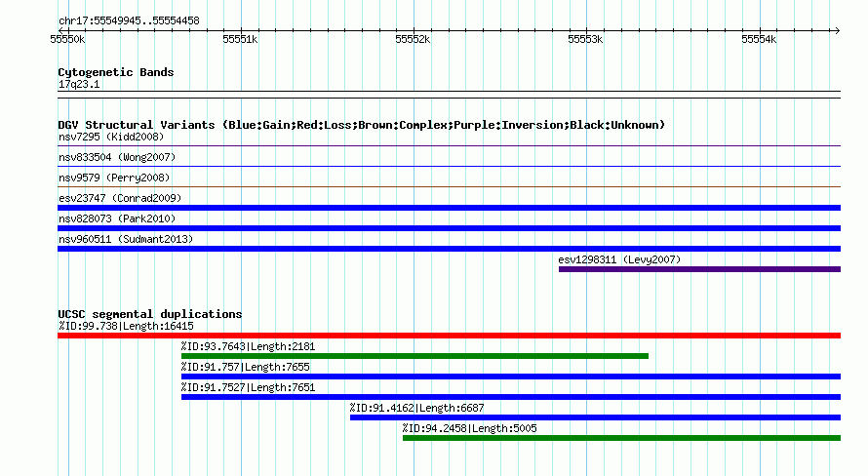
Task: Open variant nsv960511 (Sudmant2013) label
Action: 126,239
